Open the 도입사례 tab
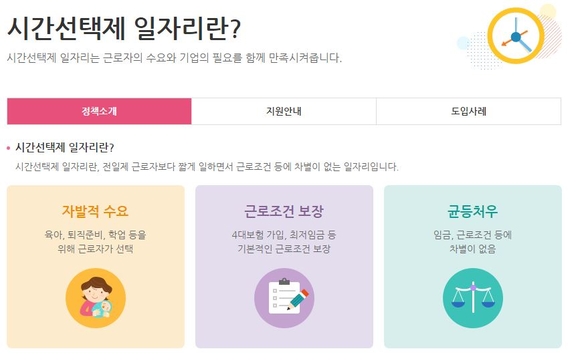This screenshot has width=580, height=363. 469,111
